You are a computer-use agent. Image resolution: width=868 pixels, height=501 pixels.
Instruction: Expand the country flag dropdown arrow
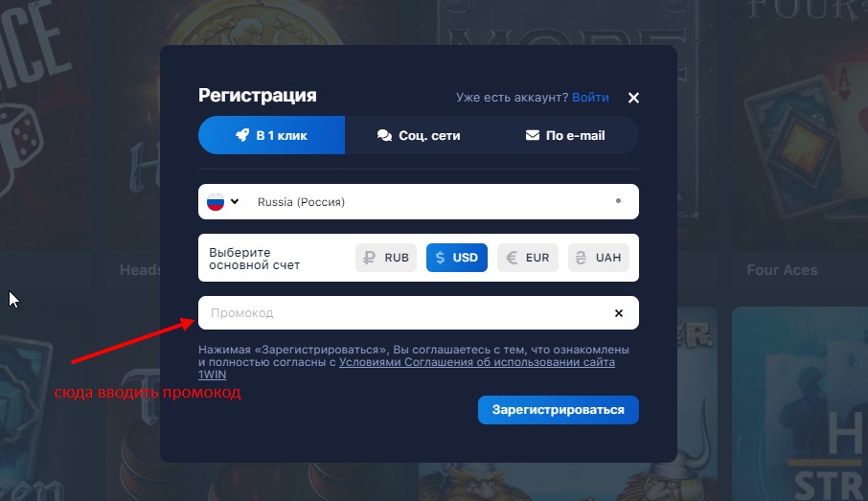click(x=235, y=201)
